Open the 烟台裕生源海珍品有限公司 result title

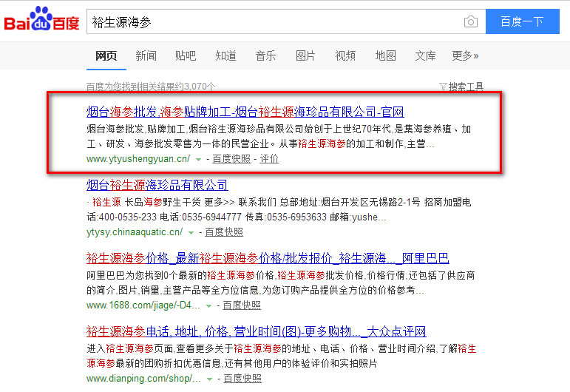pyautogui.click(x=157, y=185)
